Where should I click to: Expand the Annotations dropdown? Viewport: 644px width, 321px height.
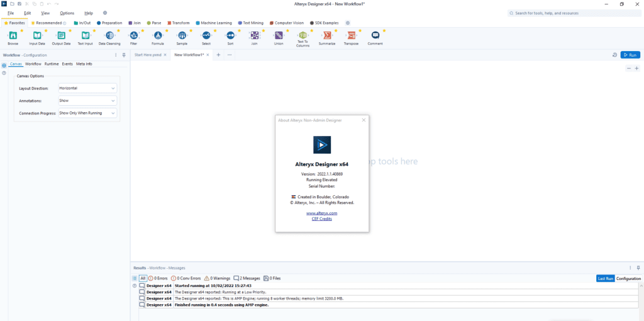pyautogui.click(x=87, y=101)
